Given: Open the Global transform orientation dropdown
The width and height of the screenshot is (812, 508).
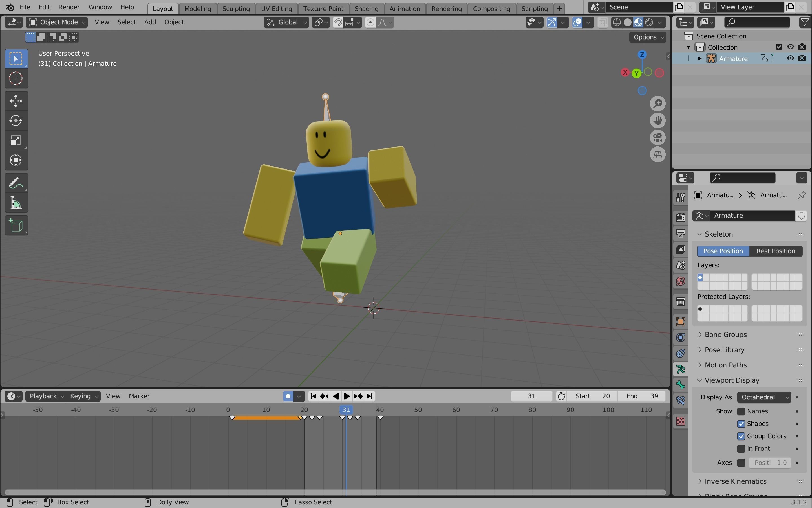Looking at the screenshot, I should [286, 22].
